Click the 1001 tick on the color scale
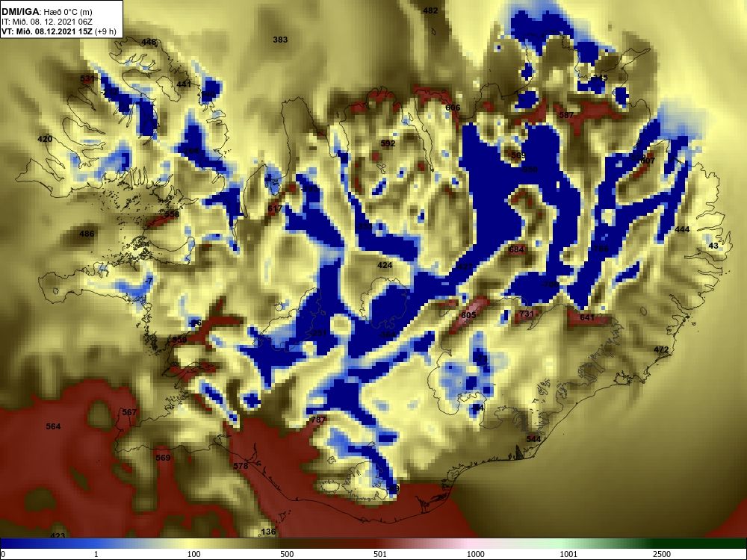The height and width of the screenshot is (560, 747). point(568,554)
